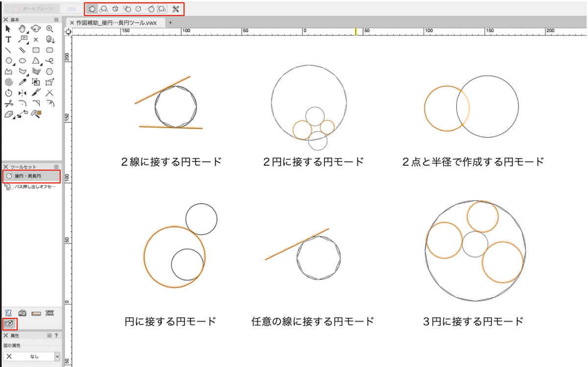This screenshot has height=367, width=588.
Task: Select the Pan hand tool
Action: pyautogui.click(x=22, y=29)
